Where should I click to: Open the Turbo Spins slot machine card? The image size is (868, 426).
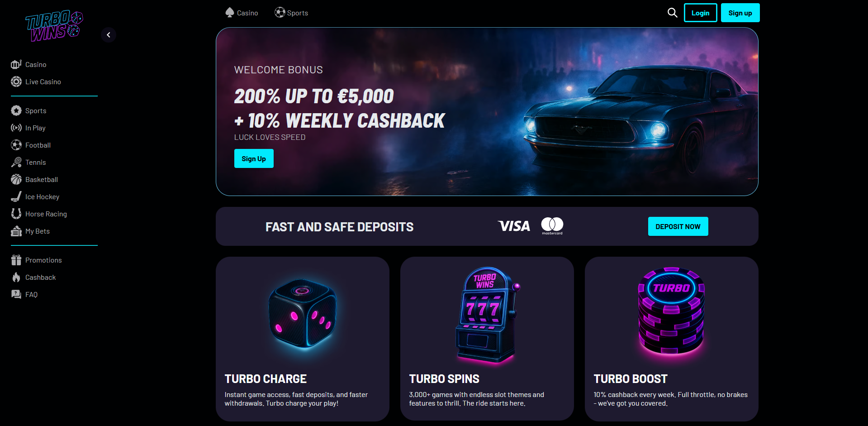click(x=487, y=339)
